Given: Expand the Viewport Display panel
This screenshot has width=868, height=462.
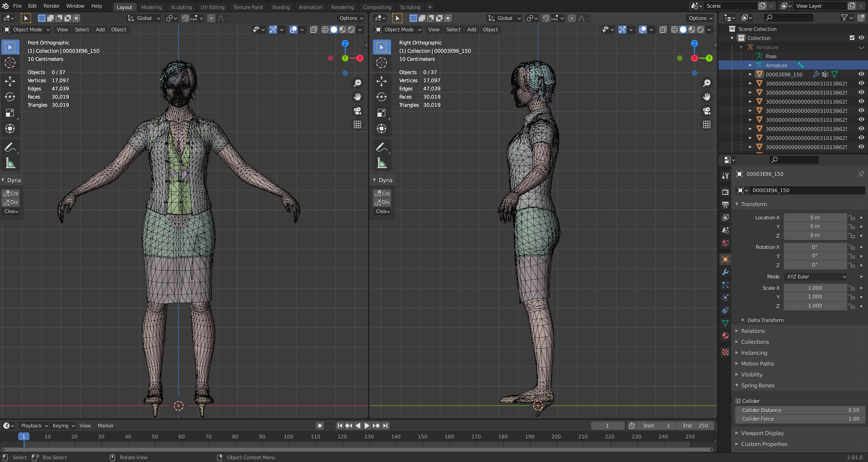Looking at the screenshot, I should 762,433.
